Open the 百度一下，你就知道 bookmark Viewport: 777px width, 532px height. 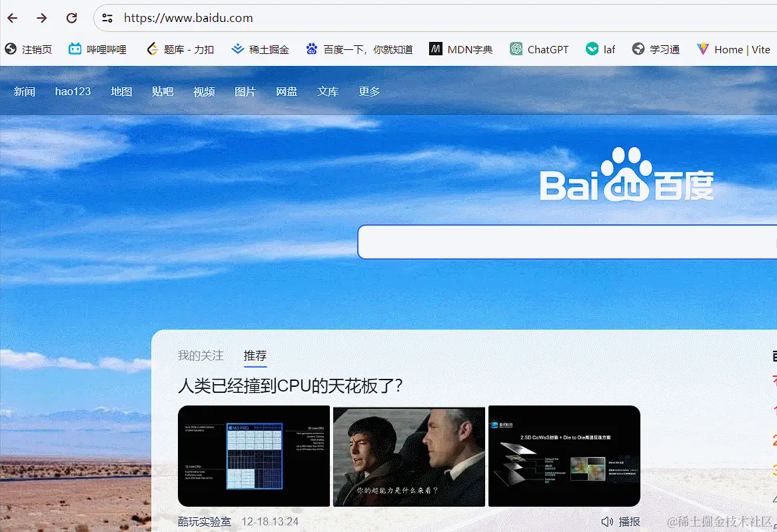point(359,49)
